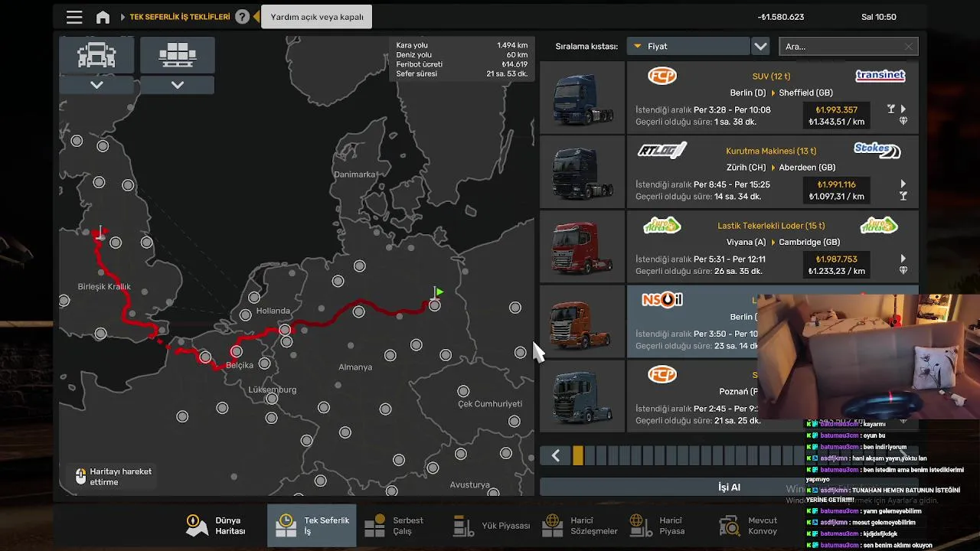Click the TEK SEFERLİK İŞ TEKLİFLERİ breadcrumb

pos(180,17)
